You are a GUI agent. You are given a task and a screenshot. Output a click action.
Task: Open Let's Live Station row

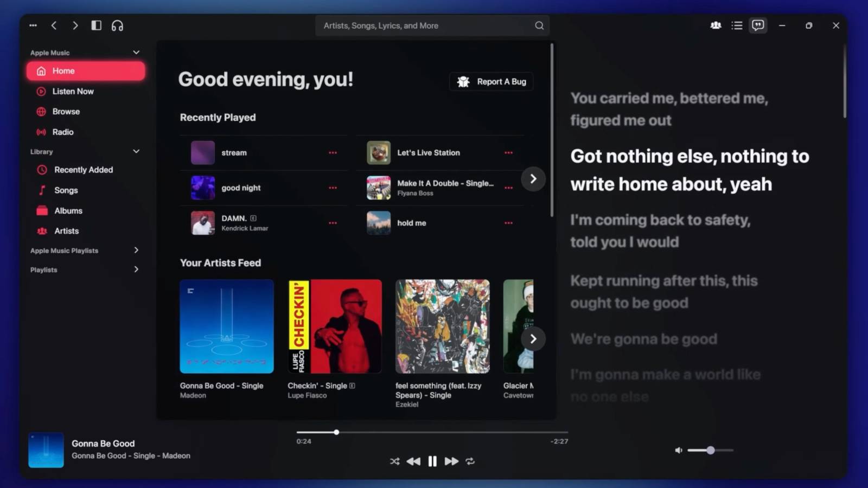click(x=439, y=153)
